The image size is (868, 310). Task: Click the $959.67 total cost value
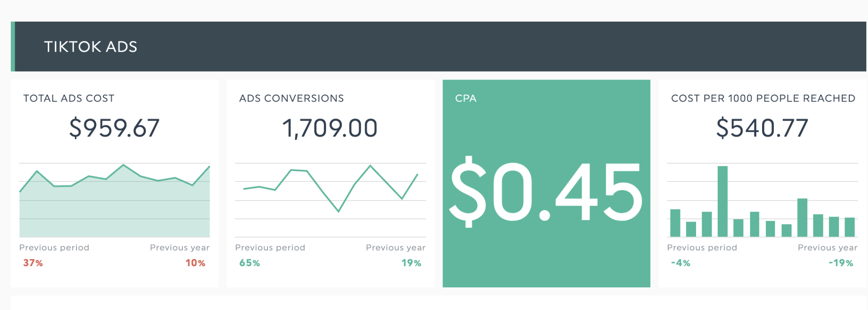[114, 128]
